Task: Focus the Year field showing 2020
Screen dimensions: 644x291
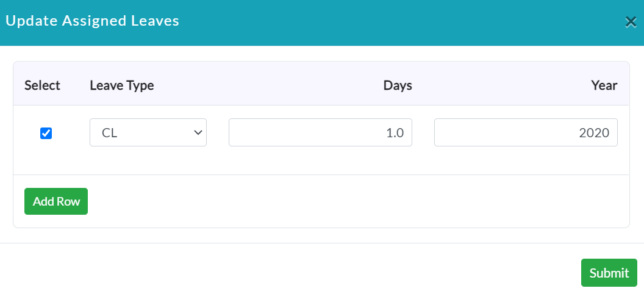Action: pos(526,132)
